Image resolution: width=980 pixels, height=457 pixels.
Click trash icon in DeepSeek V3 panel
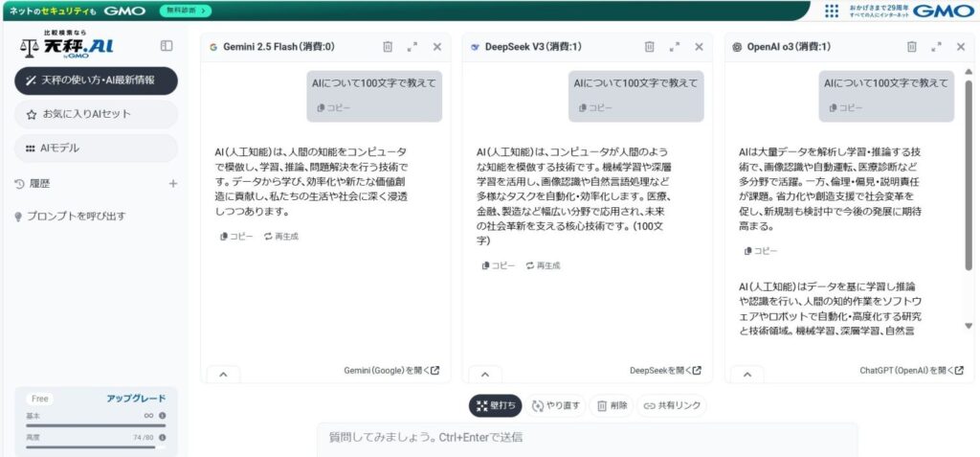(x=650, y=46)
